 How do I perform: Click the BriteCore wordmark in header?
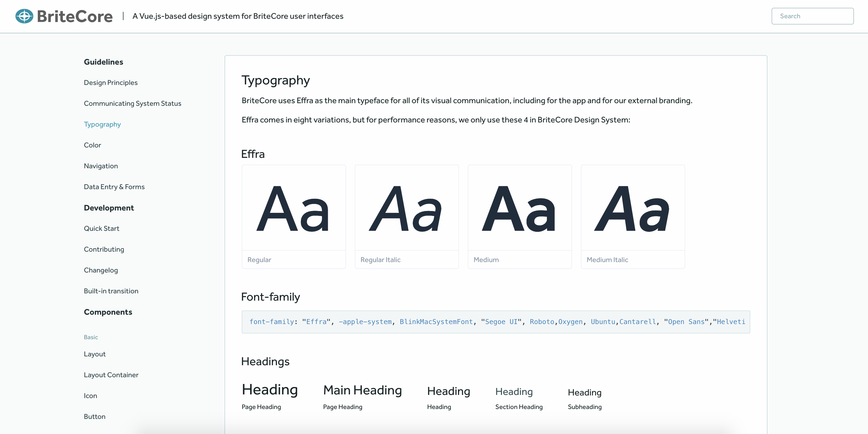75,16
